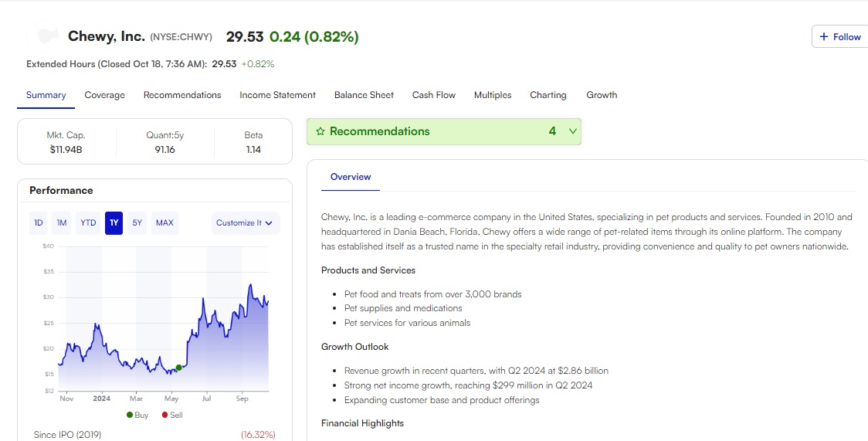This screenshot has height=441, width=868.
Task: Follow the Chewy stock
Action: (839, 36)
